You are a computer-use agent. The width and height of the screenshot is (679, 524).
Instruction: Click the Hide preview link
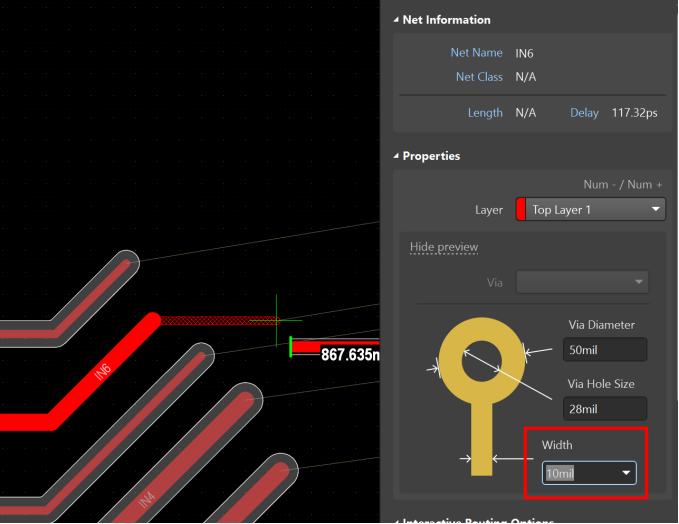[444, 247]
